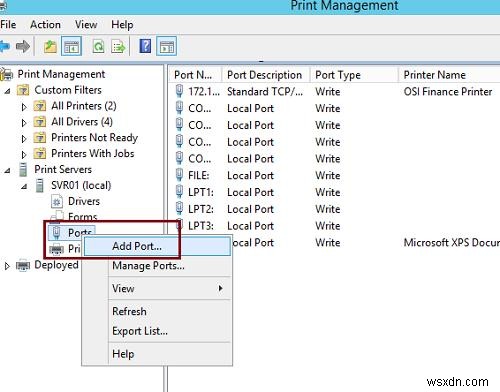Open the File menu

[x=8, y=24]
